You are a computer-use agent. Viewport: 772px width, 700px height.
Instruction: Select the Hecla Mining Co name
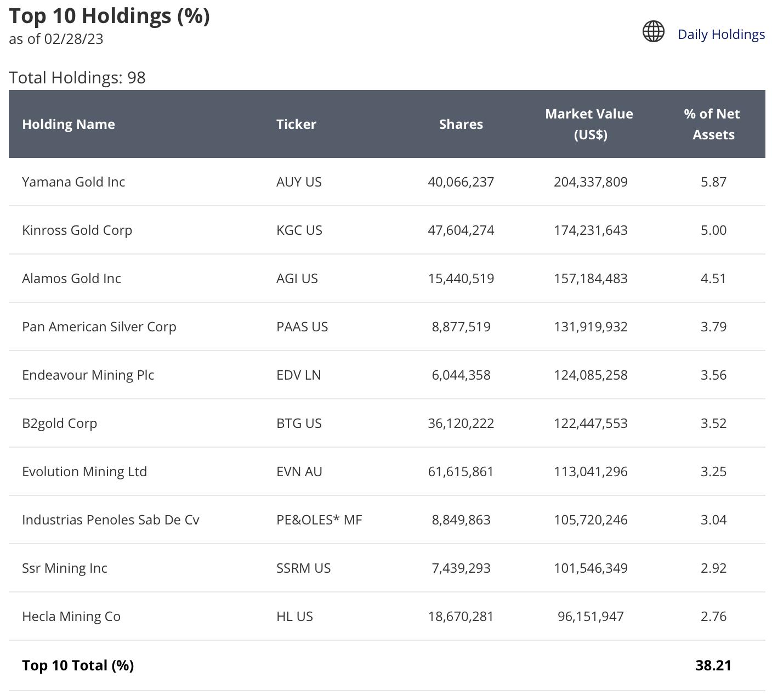[71, 616]
